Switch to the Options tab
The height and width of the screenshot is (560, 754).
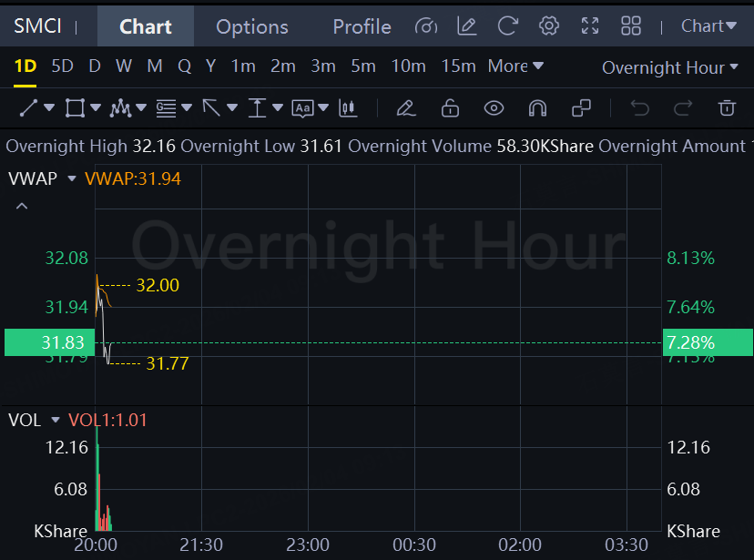click(252, 27)
